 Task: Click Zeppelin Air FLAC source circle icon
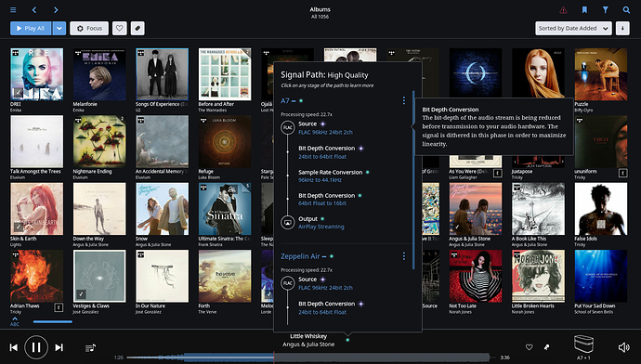[x=288, y=283]
